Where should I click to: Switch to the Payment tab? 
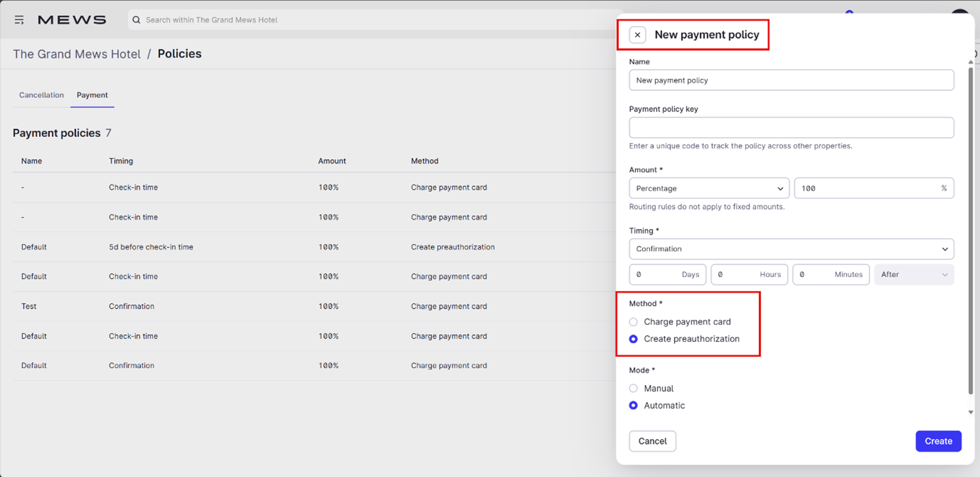(92, 95)
